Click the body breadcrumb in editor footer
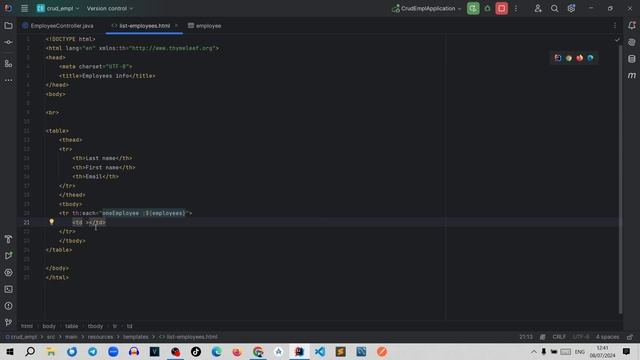Screen dimensions: 640x360 click(x=49, y=326)
